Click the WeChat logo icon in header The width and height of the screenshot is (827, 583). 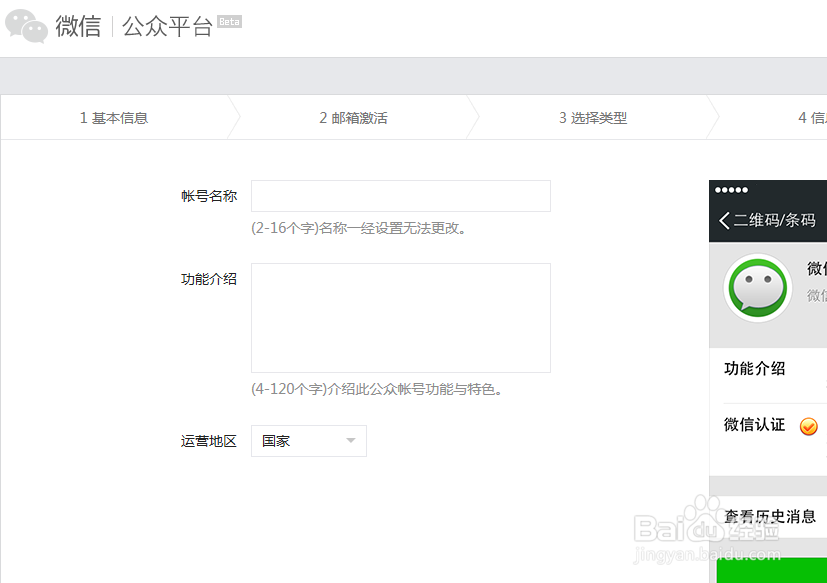coord(26,26)
